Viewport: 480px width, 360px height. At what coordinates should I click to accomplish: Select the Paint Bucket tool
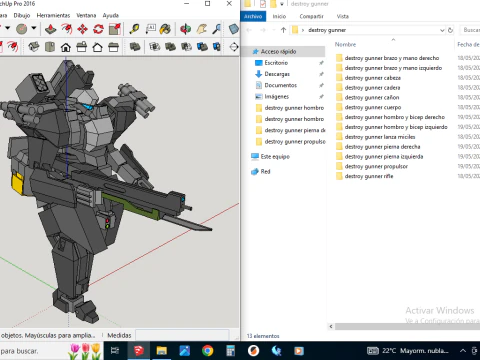point(166,29)
